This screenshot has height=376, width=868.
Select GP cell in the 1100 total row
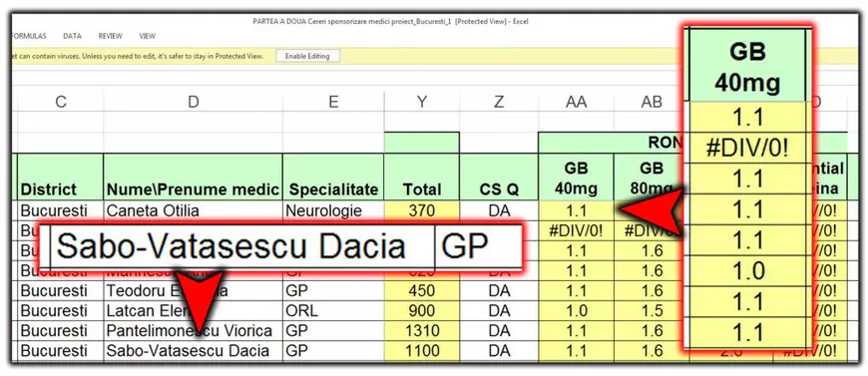tap(333, 350)
